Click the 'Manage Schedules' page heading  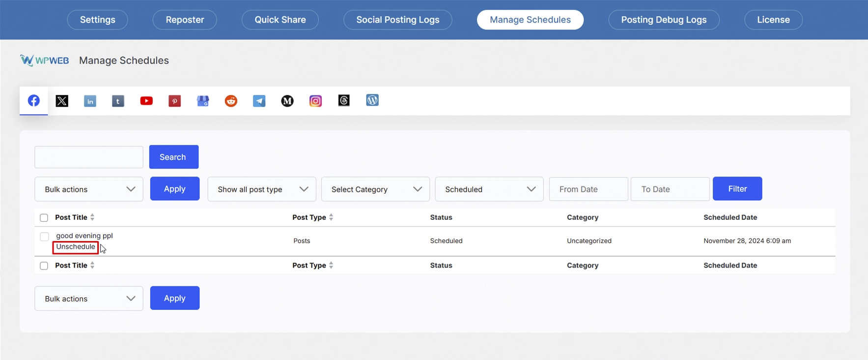124,60
